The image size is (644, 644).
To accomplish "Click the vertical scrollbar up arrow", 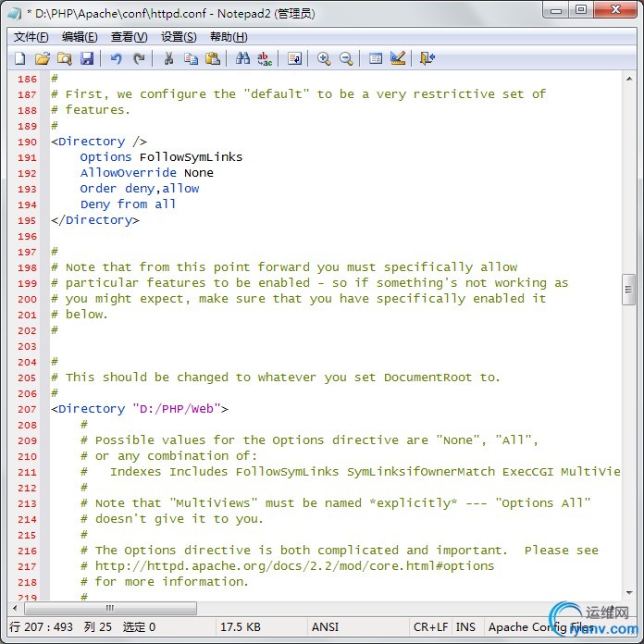I will (x=629, y=79).
